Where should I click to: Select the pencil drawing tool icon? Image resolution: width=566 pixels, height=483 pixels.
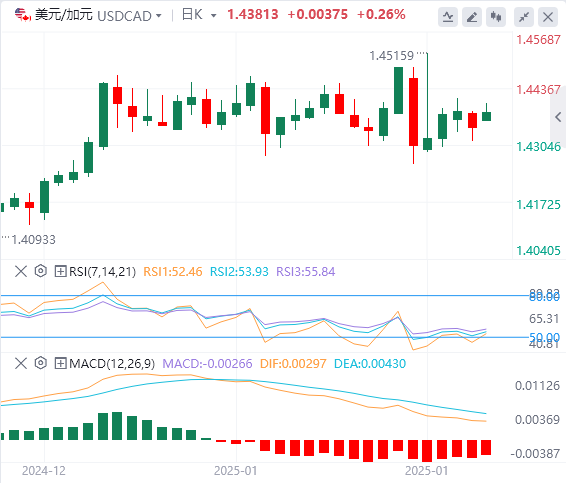click(472, 17)
